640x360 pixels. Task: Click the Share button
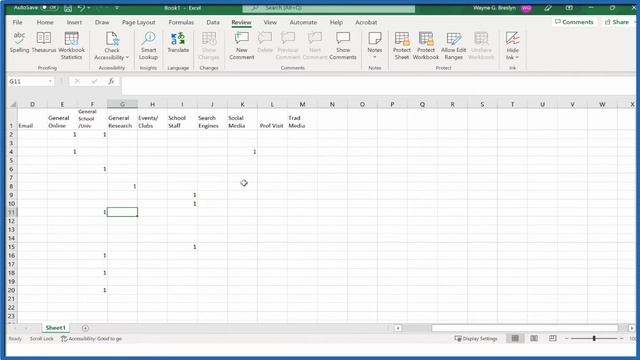tap(617, 22)
